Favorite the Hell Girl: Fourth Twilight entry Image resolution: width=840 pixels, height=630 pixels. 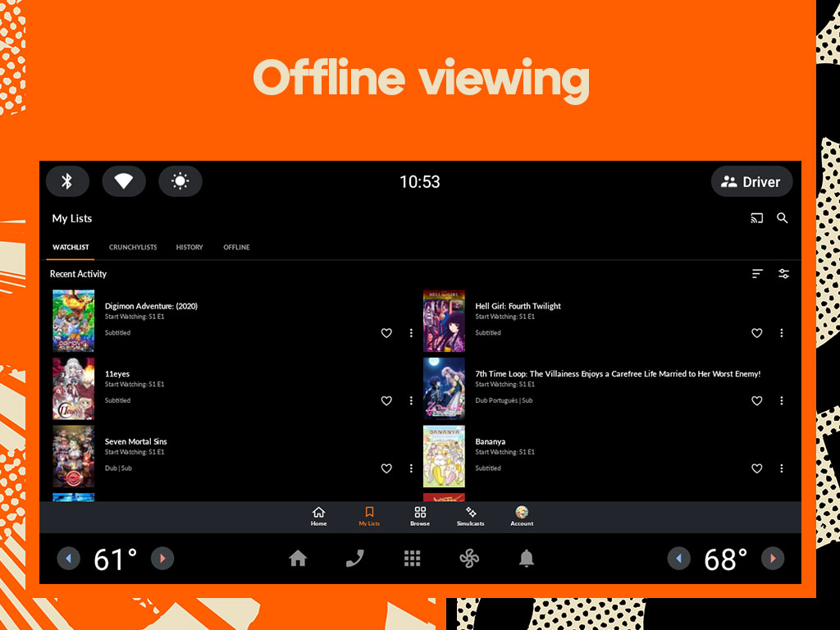click(756, 333)
